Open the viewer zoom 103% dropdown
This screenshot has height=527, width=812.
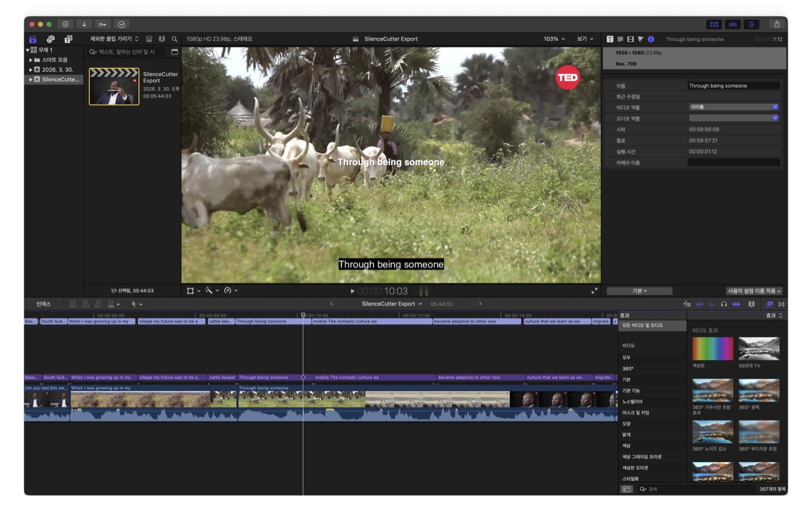pos(553,39)
